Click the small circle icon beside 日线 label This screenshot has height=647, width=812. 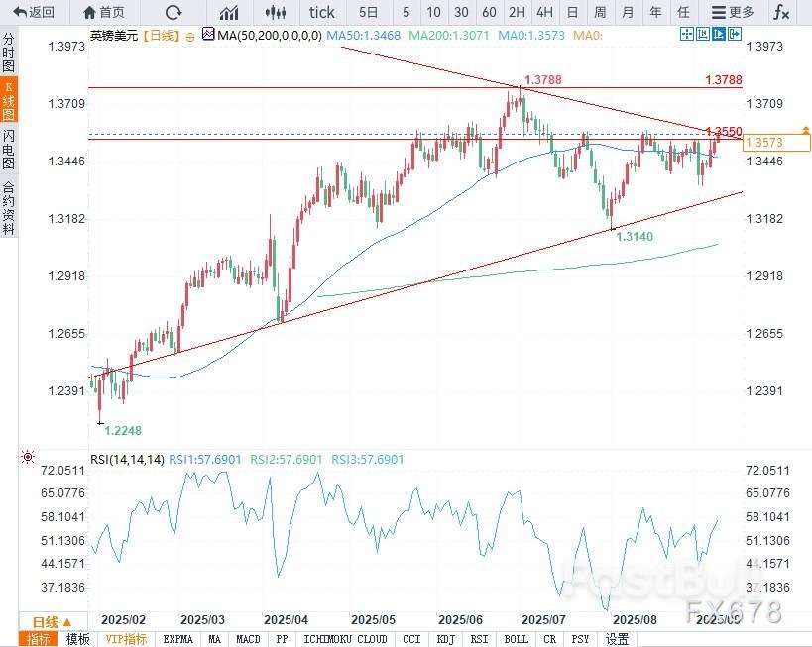tap(192, 34)
